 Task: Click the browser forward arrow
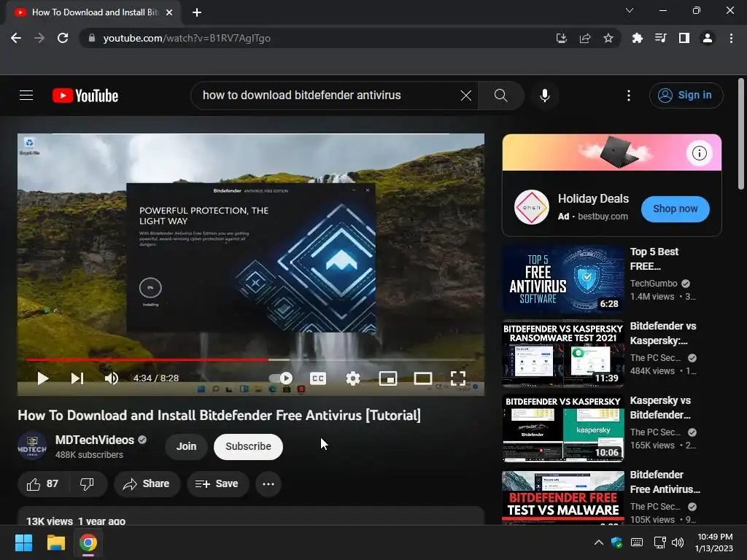point(39,38)
